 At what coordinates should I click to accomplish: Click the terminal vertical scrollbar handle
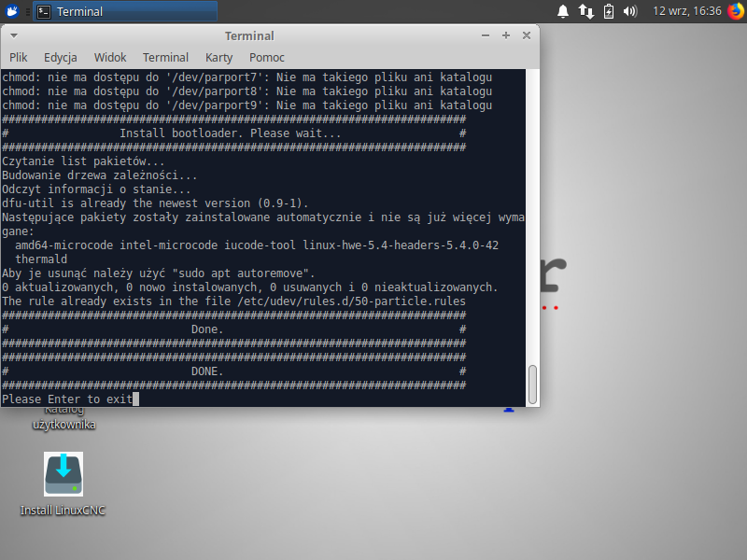point(532,382)
